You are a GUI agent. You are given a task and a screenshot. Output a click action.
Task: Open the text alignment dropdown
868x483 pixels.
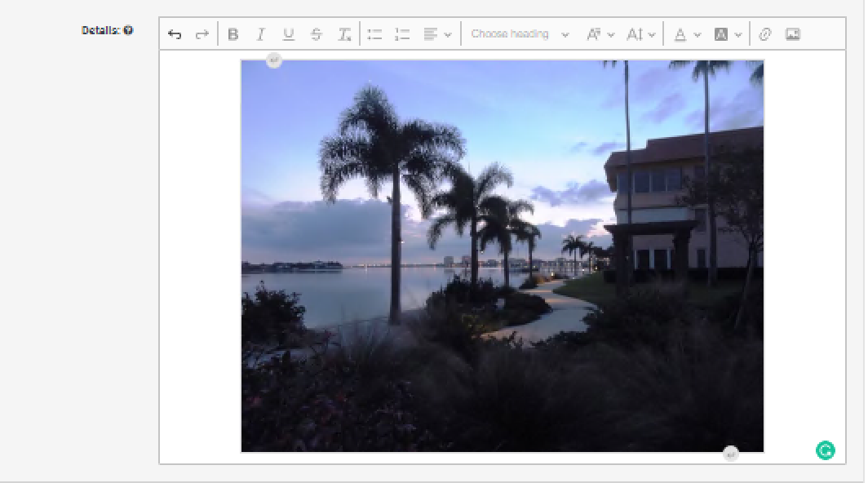pos(437,34)
